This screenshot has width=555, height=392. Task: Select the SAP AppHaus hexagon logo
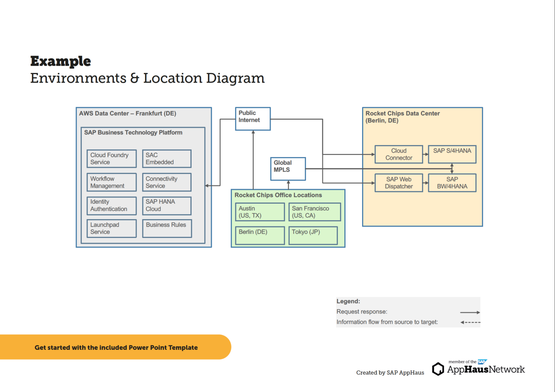pos(437,369)
